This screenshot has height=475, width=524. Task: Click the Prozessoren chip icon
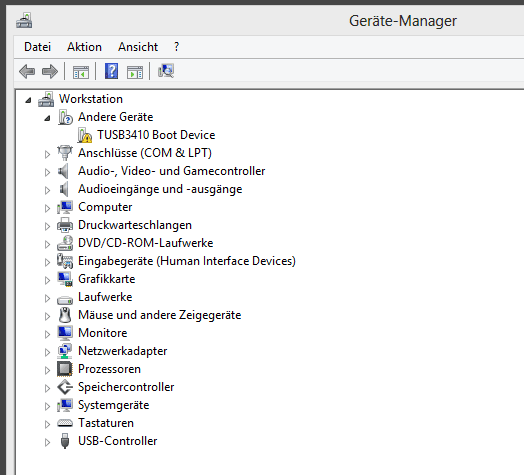(x=65, y=369)
